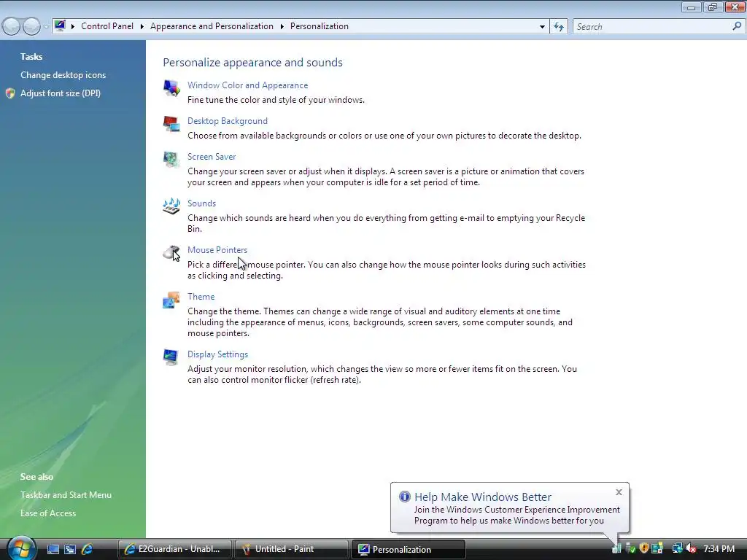Click the Back navigation button

12,26
